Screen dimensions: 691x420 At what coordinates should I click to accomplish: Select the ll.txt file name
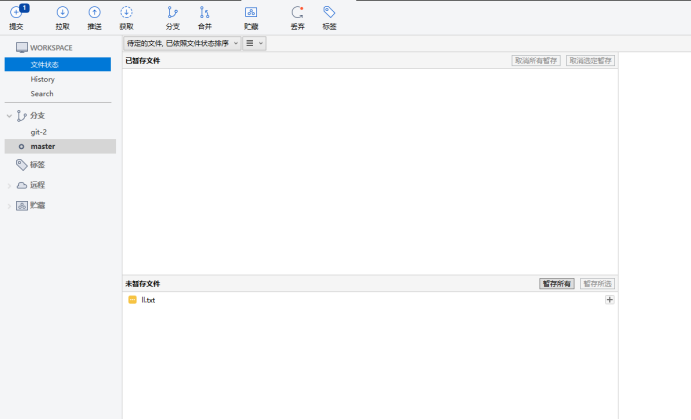(148, 300)
